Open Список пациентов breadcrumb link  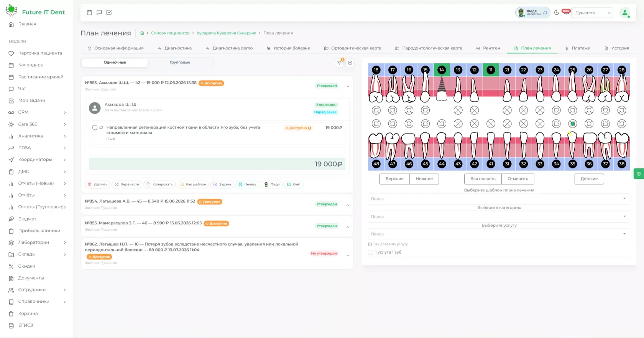[x=170, y=33]
